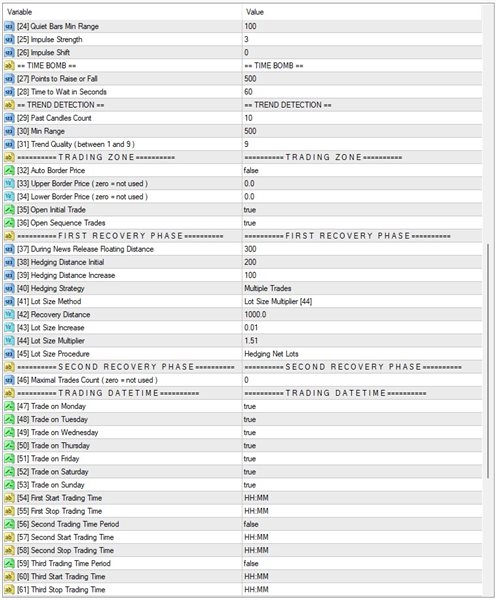Click the boolean icon for Auto Border Price
The width and height of the screenshot is (497, 600).
point(9,170)
